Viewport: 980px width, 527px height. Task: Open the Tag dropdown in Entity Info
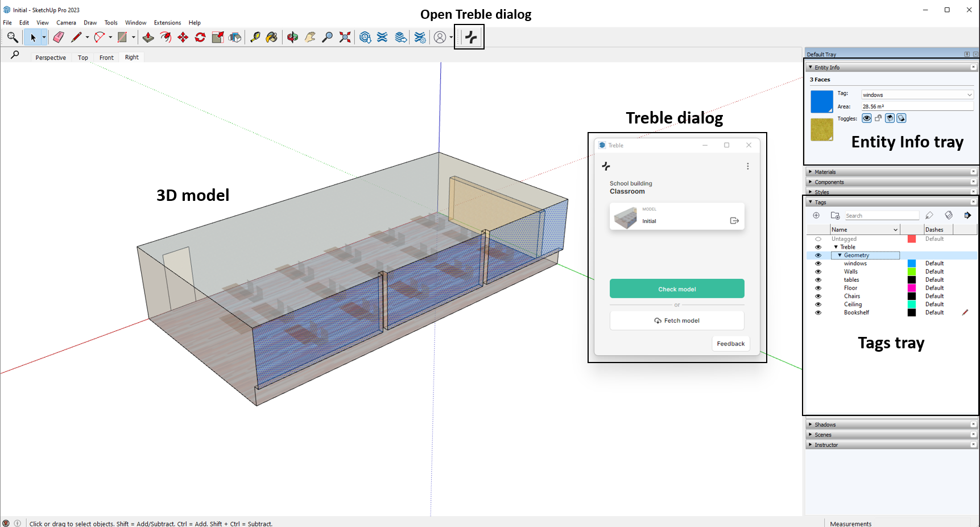point(917,94)
